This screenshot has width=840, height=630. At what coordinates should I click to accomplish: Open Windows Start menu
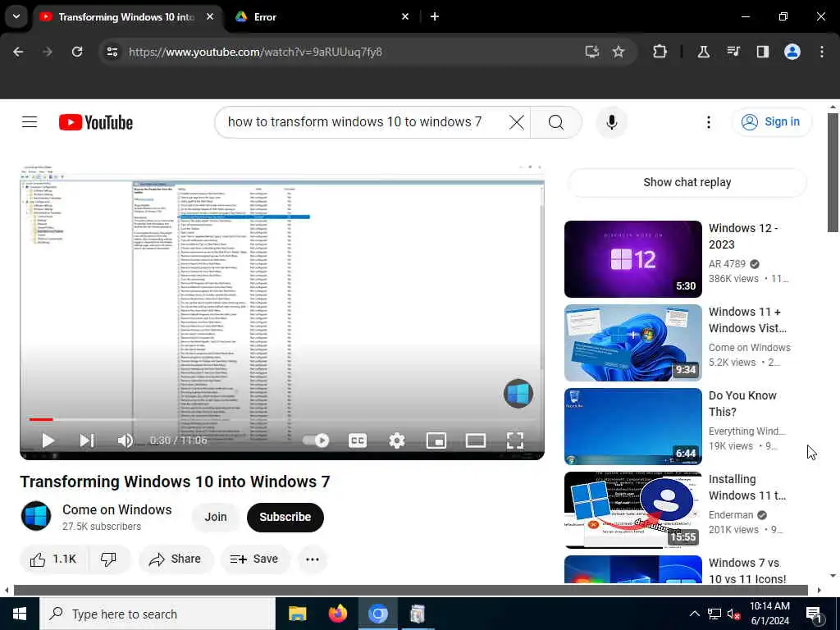tap(20, 614)
